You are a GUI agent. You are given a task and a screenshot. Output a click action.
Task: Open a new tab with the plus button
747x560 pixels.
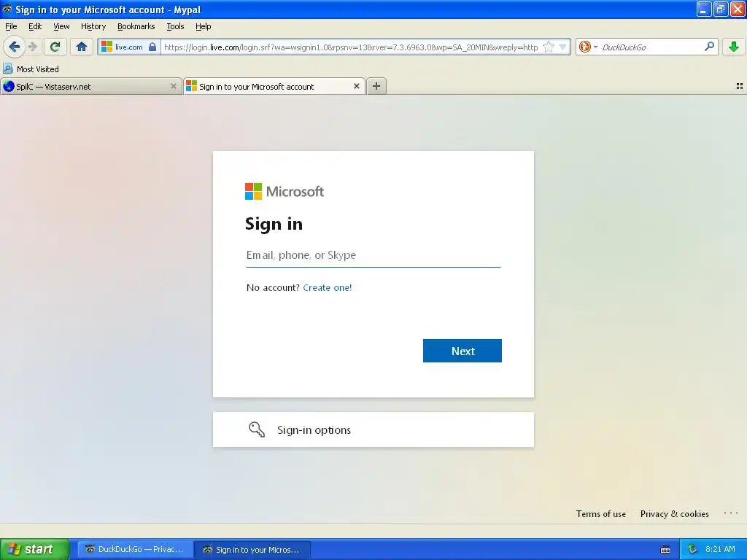(376, 86)
